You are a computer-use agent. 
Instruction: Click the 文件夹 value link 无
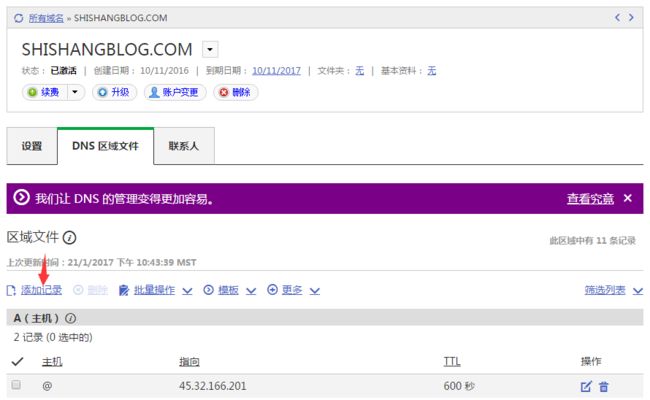tap(359, 70)
